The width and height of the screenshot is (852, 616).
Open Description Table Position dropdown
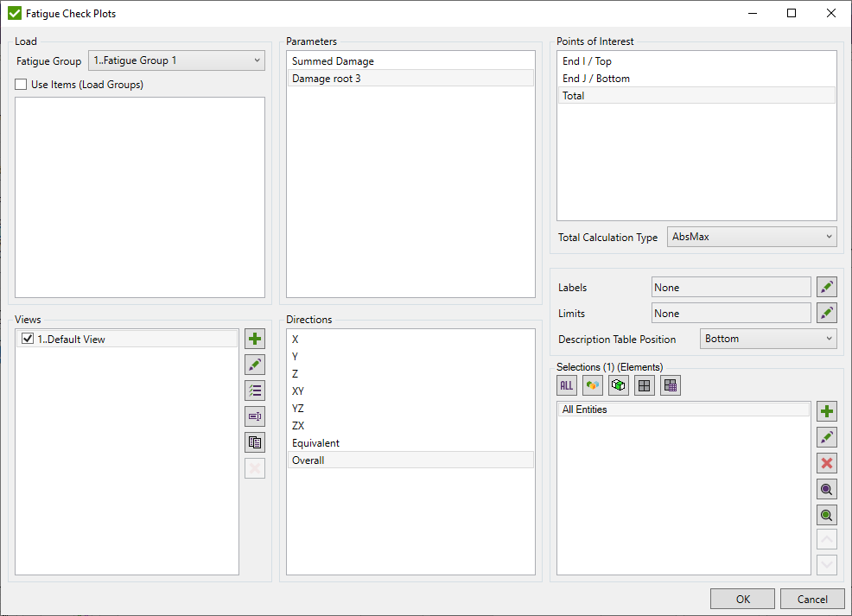coord(768,339)
